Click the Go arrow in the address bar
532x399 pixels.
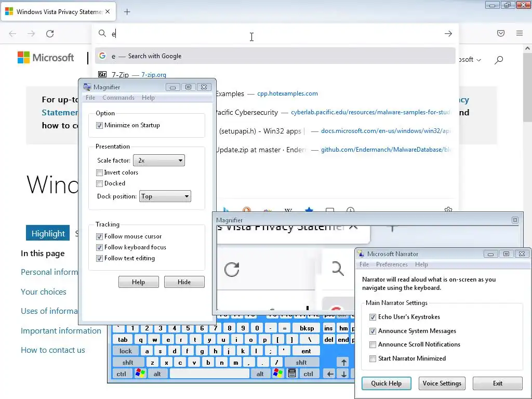click(448, 34)
